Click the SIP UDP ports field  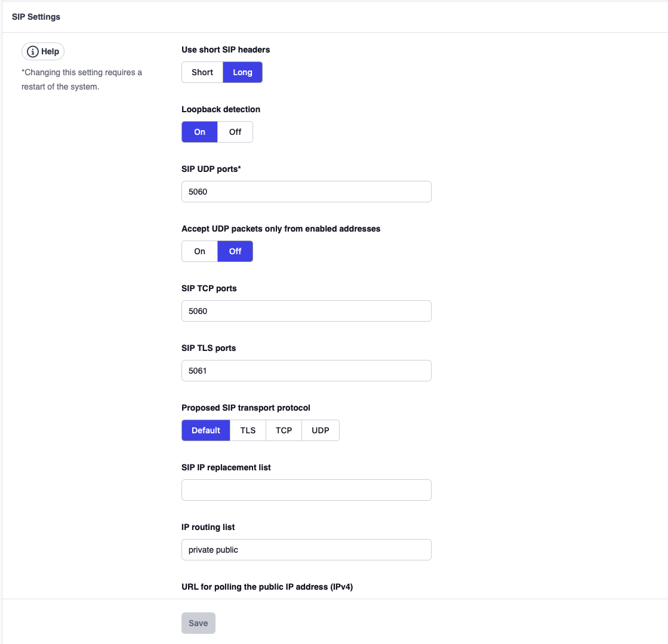[306, 192]
